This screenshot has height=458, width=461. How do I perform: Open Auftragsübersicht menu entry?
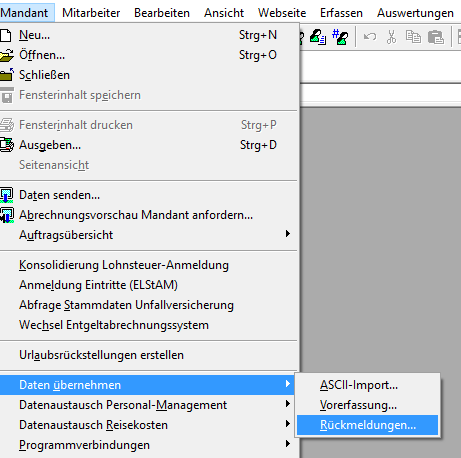coord(148,235)
